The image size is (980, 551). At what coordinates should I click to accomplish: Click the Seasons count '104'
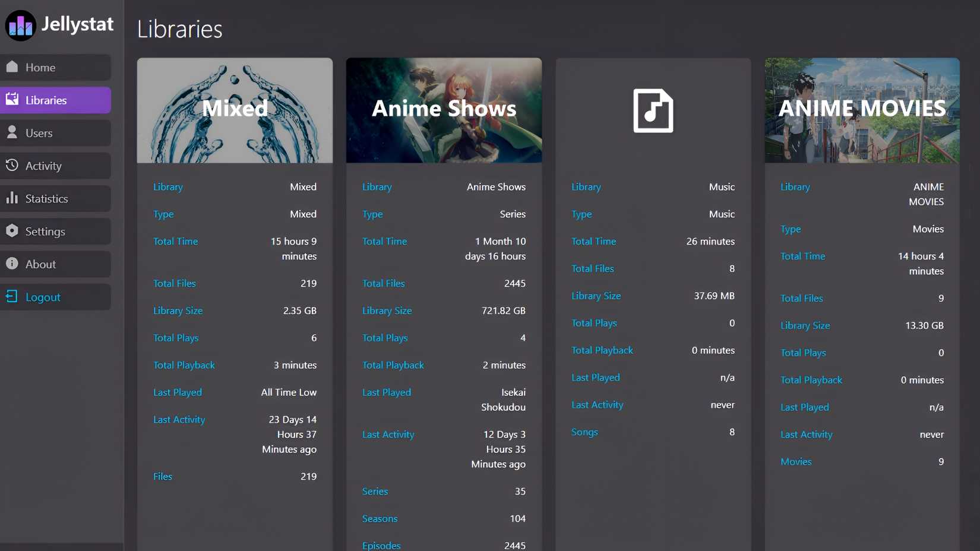pos(518,518)
